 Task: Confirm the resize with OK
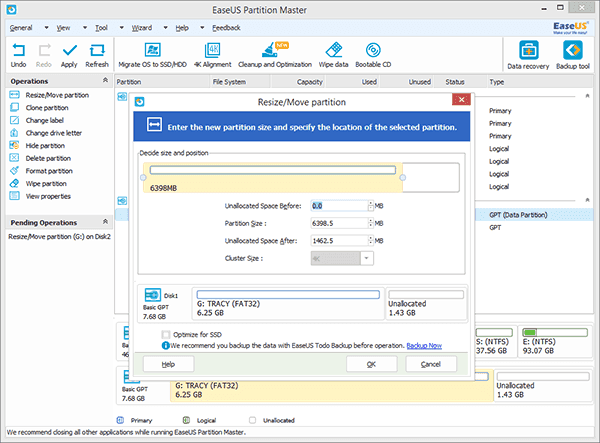click(372, 364)
